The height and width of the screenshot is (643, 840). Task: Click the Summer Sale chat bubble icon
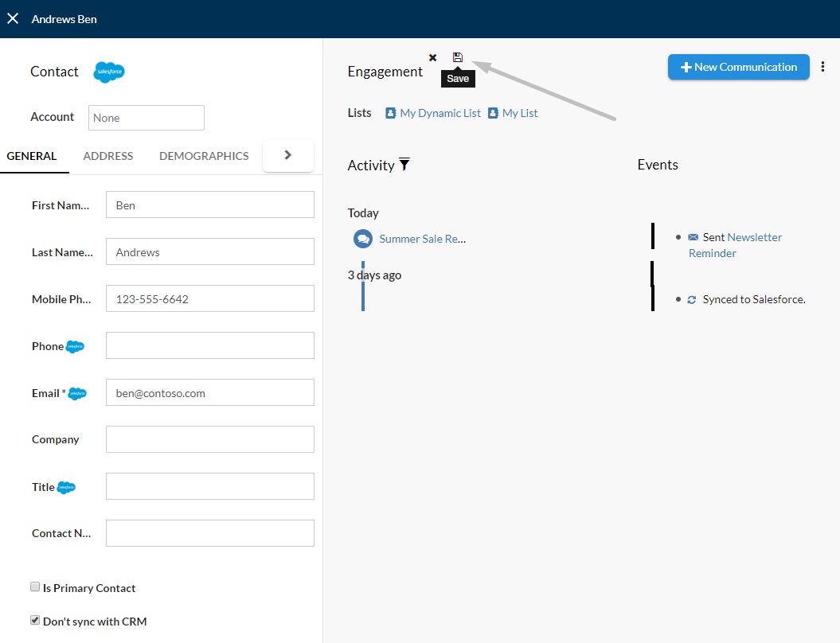point(363,239)
